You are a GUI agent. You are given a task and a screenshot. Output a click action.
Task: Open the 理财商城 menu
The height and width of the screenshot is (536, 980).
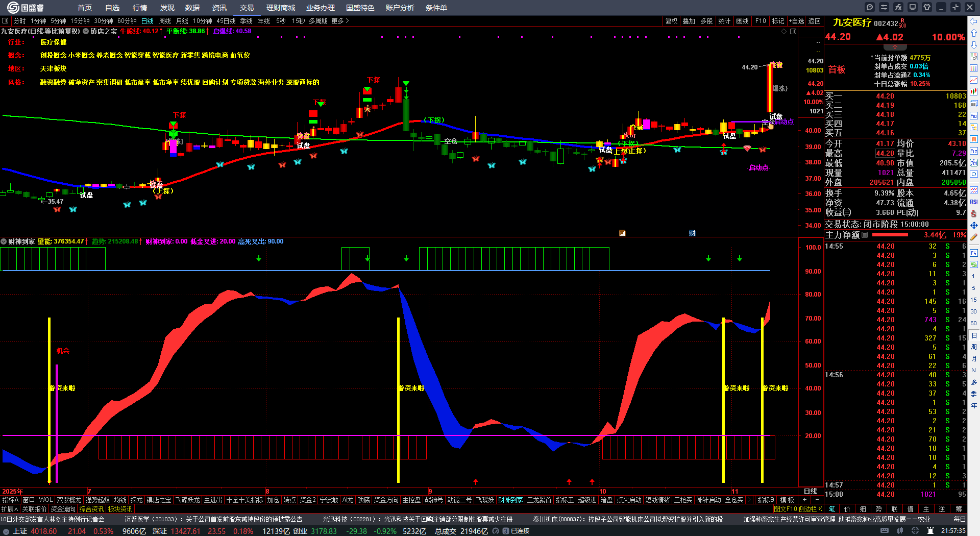[281, 8]
